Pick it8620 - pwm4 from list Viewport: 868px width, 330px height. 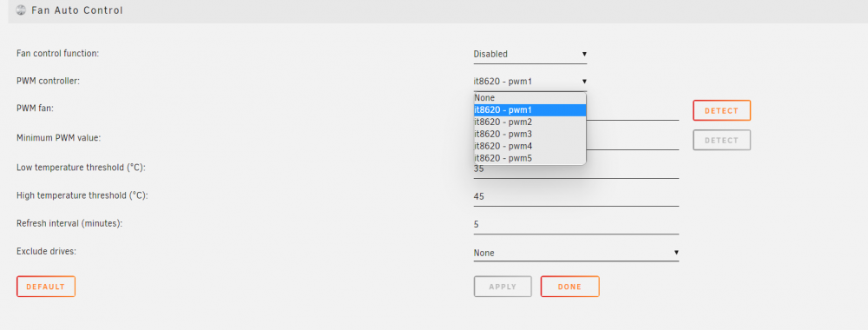pyautogui.click(x=529, y=147)
